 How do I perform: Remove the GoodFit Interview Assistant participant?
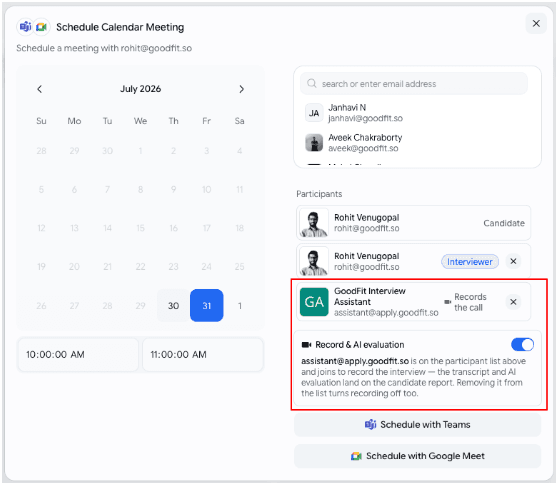pos(513,302)
